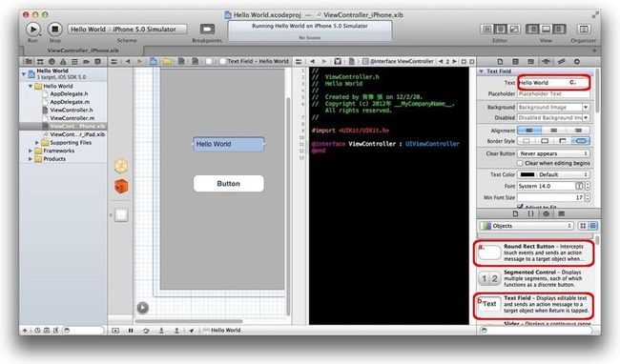Expand the Frameworks folder
The image size is (620, 364).
(31, 151)
